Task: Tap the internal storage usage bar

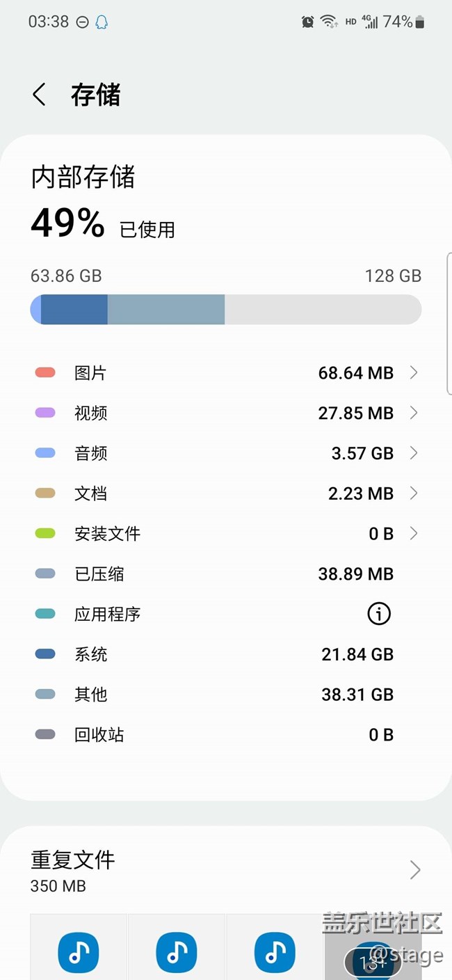Action: 226,309
